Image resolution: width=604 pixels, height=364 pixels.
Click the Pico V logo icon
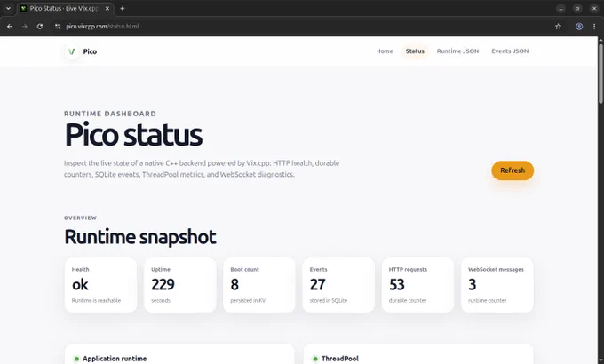[x=72, y=51]
